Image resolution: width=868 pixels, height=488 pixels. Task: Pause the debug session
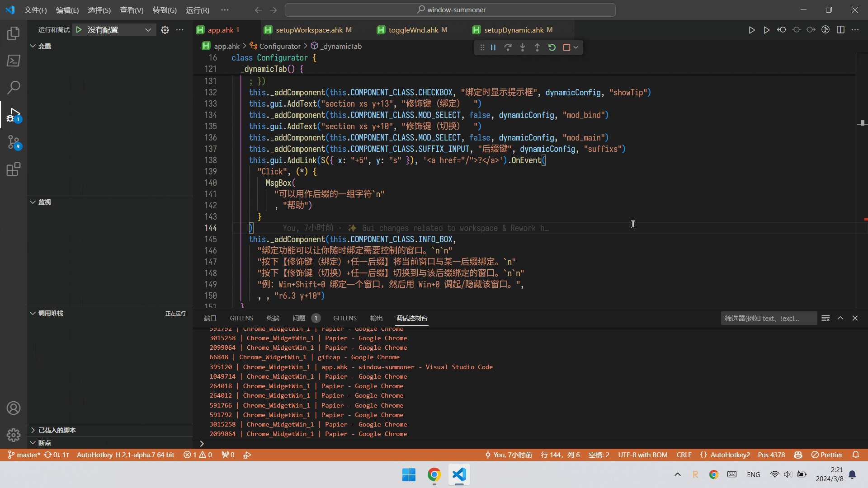pos(493,47)
